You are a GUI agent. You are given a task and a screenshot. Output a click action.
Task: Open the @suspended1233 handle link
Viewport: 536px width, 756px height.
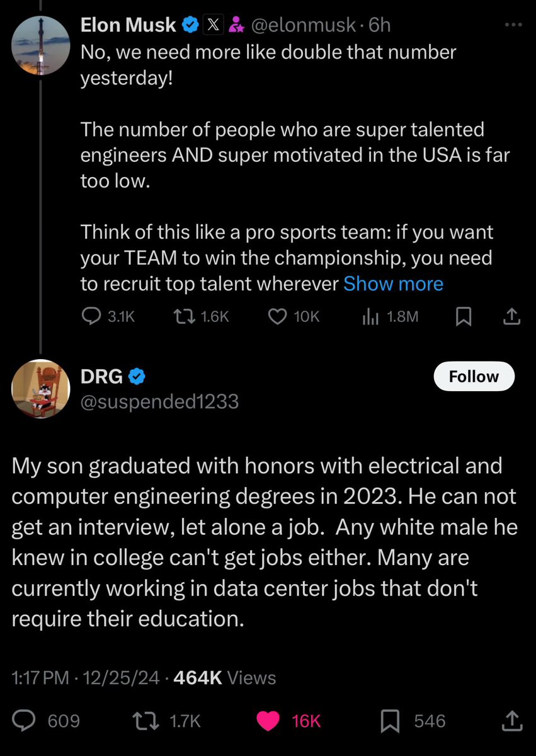point(159,401)
